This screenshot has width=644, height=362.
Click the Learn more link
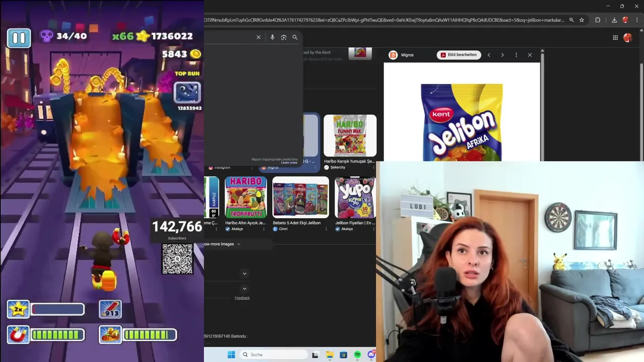289,162
